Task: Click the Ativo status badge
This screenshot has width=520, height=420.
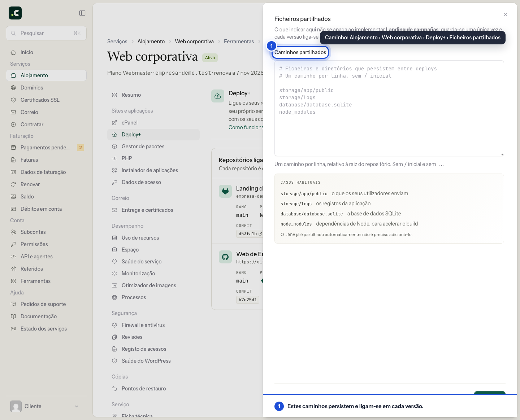Action: 210,58
